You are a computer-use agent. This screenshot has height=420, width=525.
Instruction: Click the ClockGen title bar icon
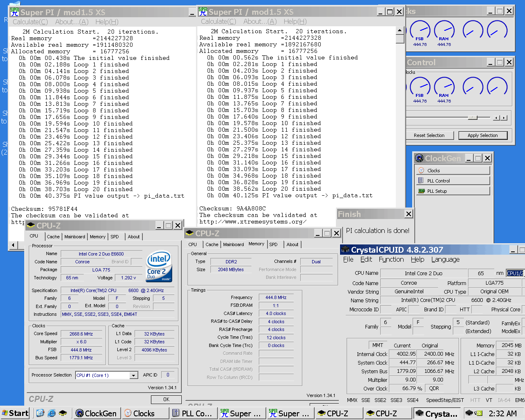click(419, 158)
